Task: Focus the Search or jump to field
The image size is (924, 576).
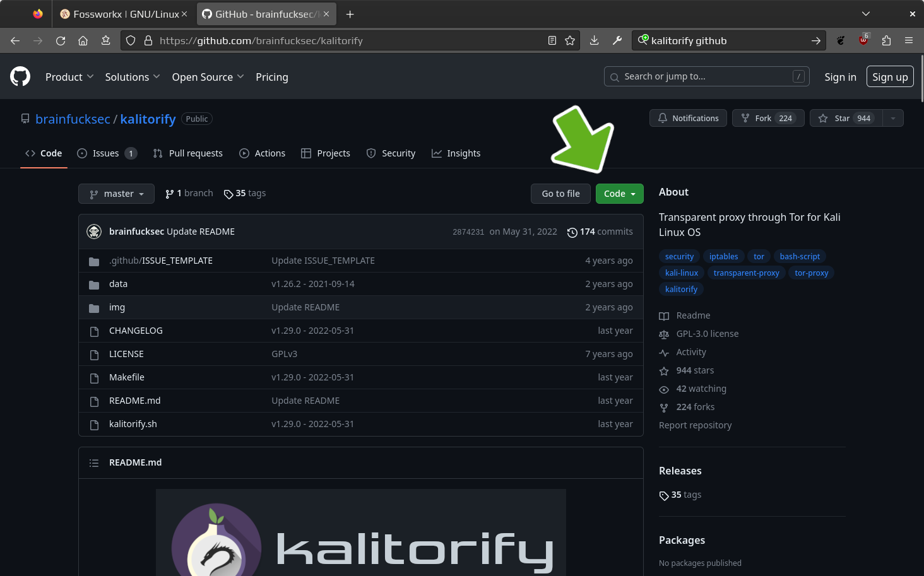Action: pyautogui.click(x=706, y=76)
